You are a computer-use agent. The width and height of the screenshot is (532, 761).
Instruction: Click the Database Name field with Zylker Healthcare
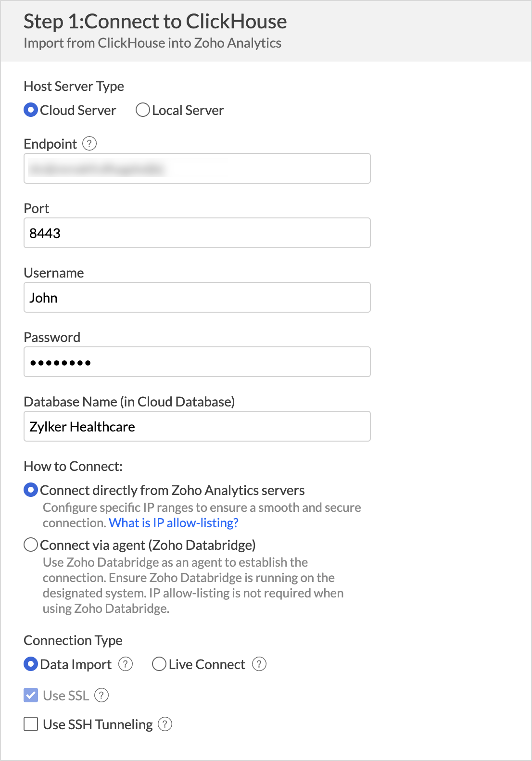coord(197,426)
